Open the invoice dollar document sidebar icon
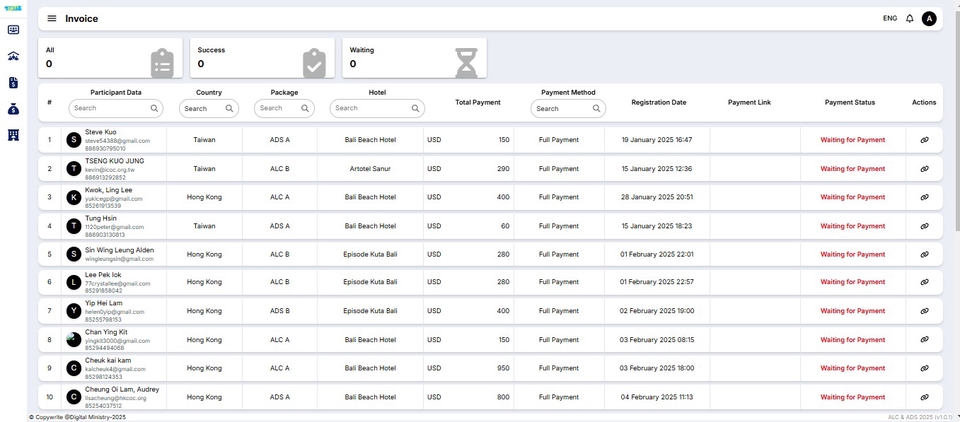The height and width of the screenshot is (422, 960). coord(13,82)
